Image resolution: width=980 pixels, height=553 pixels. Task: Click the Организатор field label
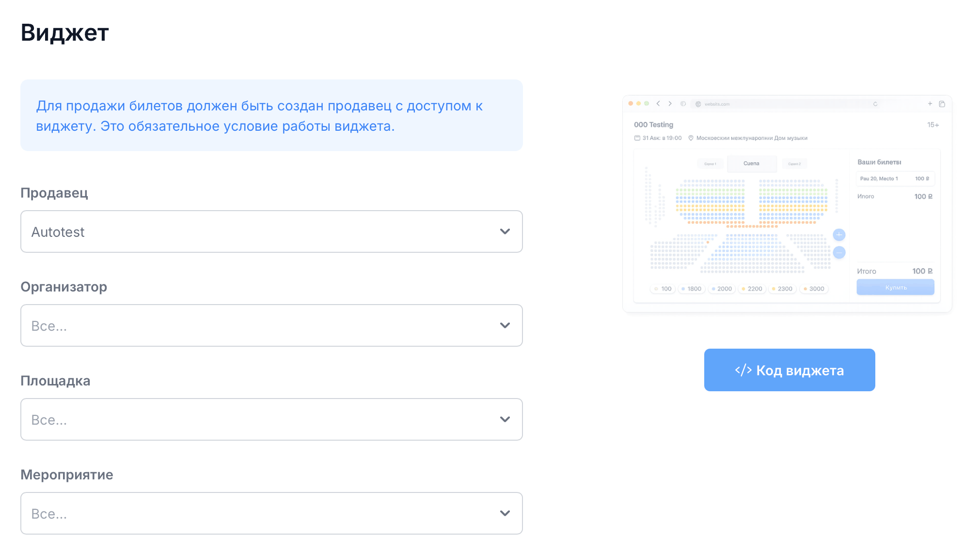pyautogui.click(x=63, y=287)
